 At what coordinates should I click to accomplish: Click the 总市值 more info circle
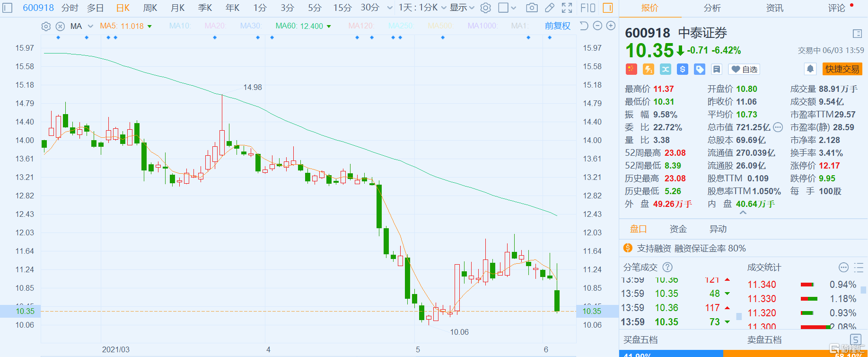(778, 127)
